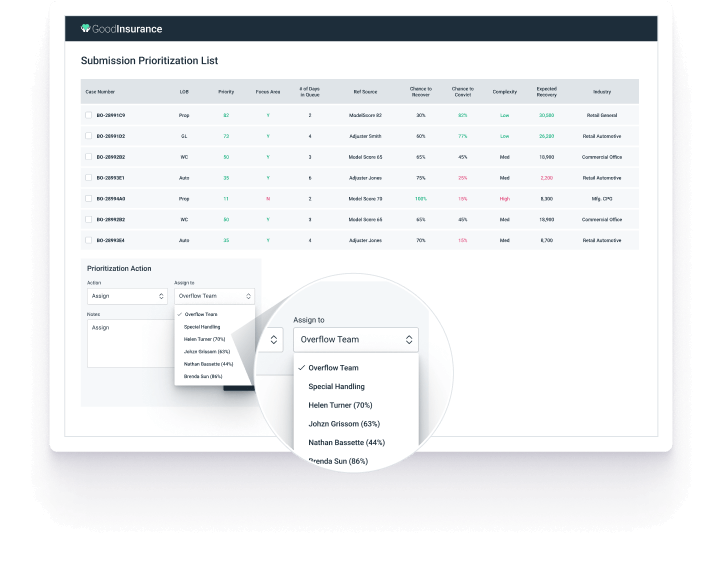Enable the checkbox for case BO-28993E1
The height and width of the screenshot is (561, 722).
click(x=88, y=177)
